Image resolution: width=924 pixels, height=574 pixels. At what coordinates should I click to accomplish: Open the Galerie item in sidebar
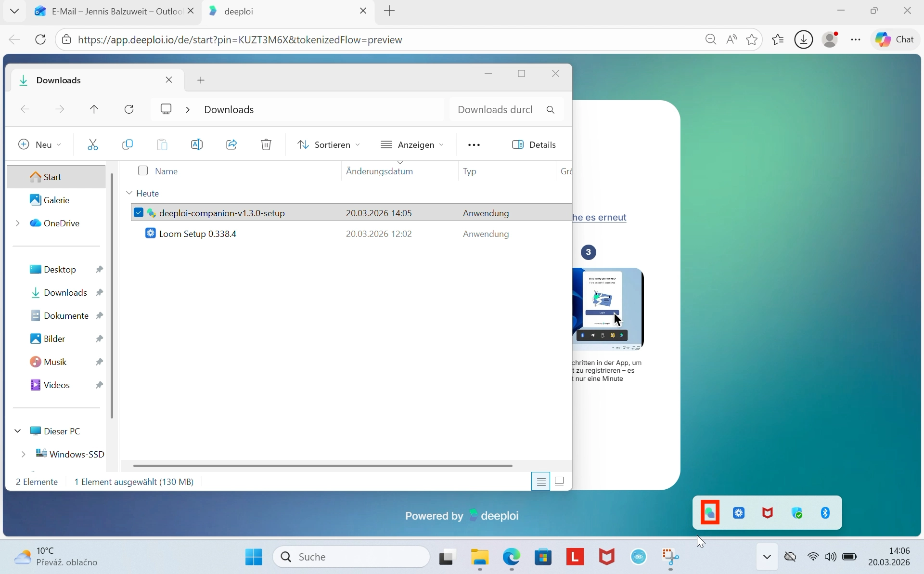click(x=56, y=200)
